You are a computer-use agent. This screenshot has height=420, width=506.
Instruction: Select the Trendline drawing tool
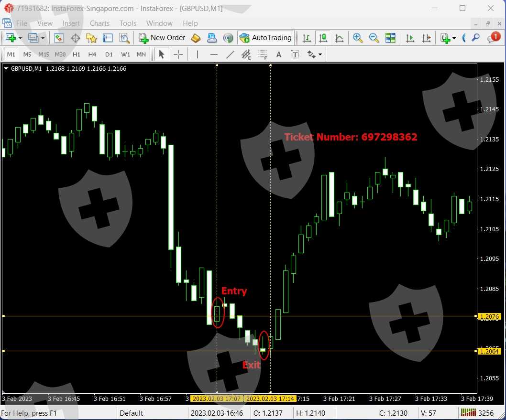(230, 54)
